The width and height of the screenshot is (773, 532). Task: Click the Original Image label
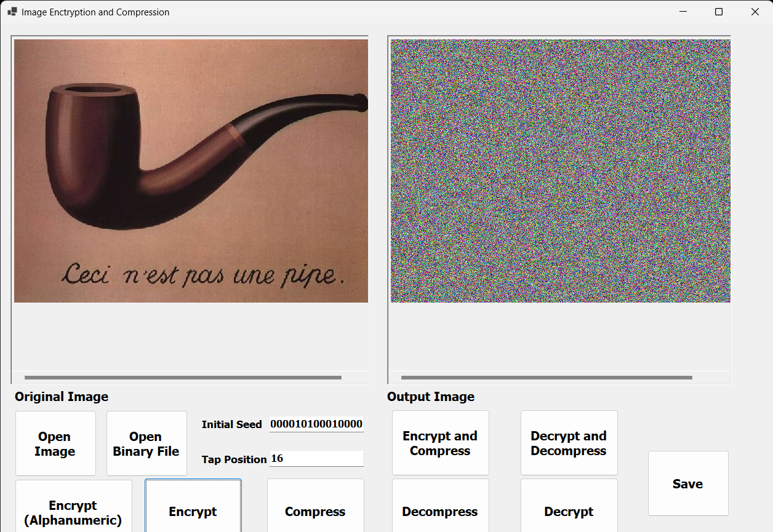click(x=61, y=397)
